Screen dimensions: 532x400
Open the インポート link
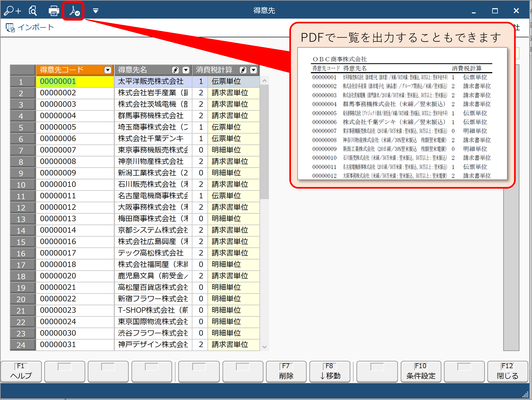pos(36,27)
